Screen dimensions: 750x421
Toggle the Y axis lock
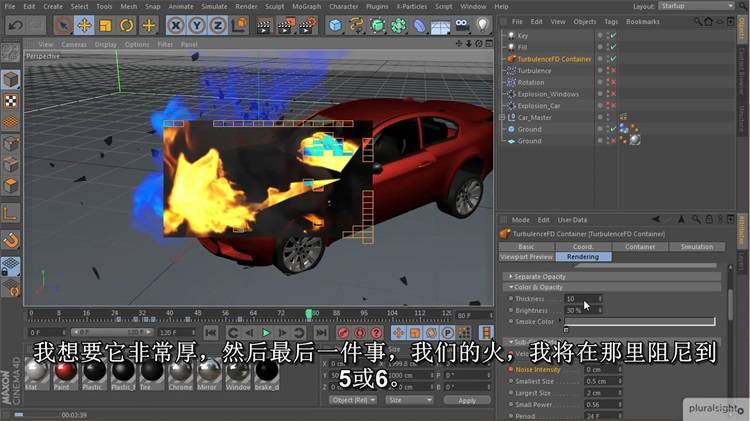click(x=198, y=25)
